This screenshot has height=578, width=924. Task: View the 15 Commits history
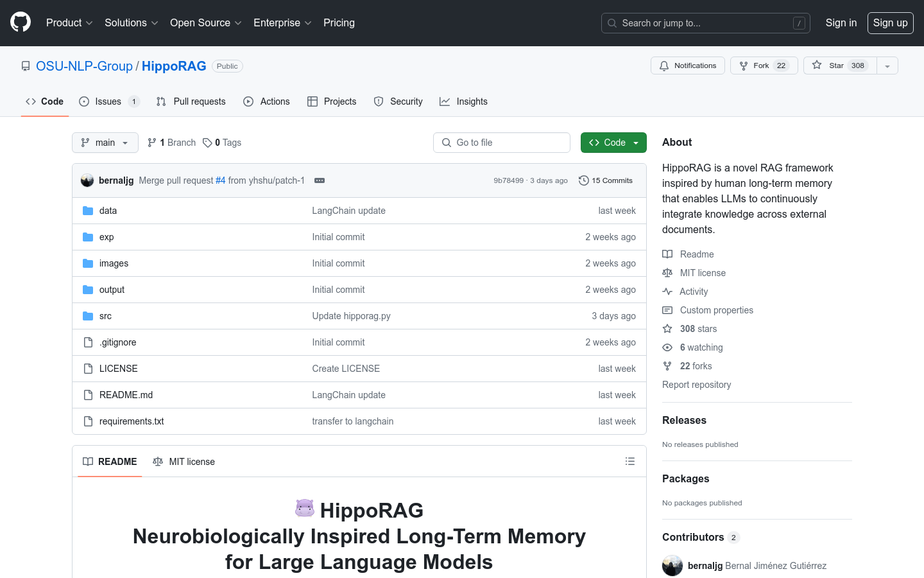(x=606, y=180)
